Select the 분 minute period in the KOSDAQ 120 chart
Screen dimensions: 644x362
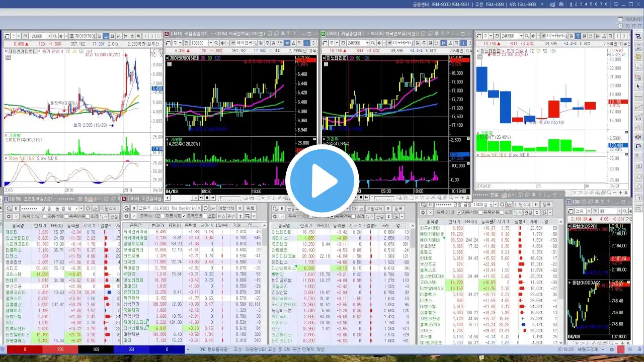(287, 43)
